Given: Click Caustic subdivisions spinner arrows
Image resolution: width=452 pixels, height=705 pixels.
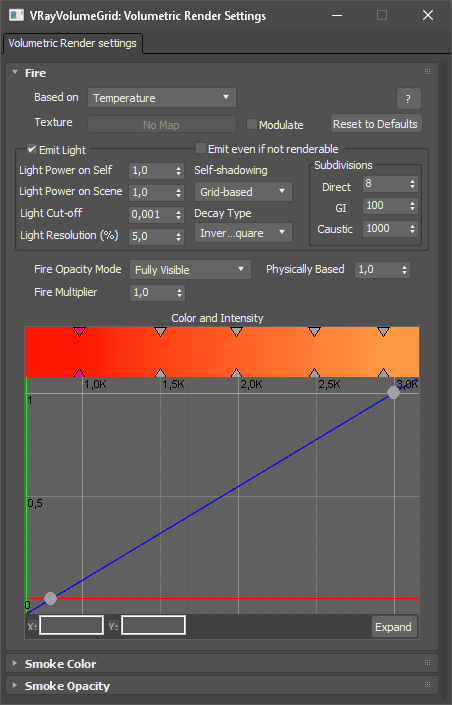Looking at the screenshot, I should [412, 228].
